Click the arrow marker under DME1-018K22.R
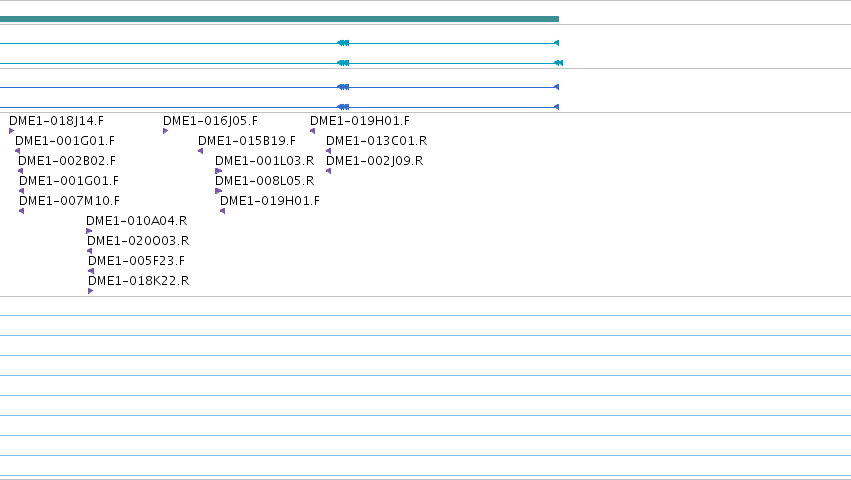The image size is (851, 480). click(91, 291)
